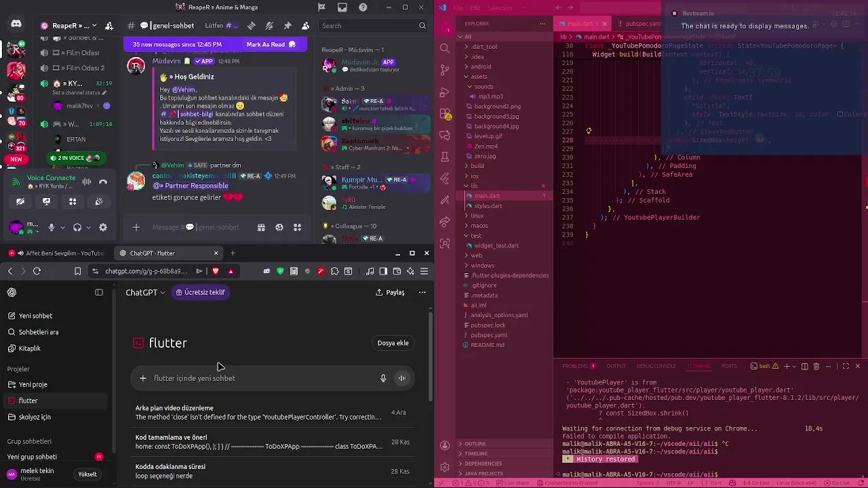Open Discord threads icon in channel header

pos(251,26)
